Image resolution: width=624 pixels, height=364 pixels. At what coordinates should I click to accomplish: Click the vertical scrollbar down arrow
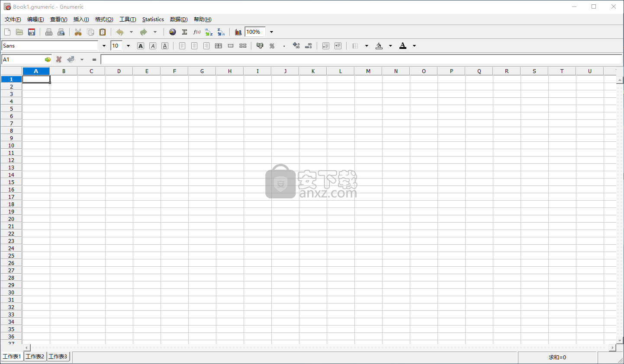620,340
